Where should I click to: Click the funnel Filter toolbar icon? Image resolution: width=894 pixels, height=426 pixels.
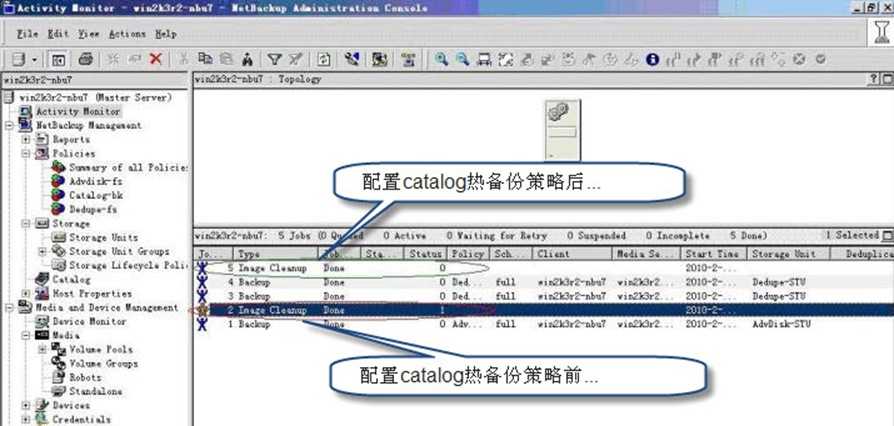pyautogui.click(x=275, y=59)
